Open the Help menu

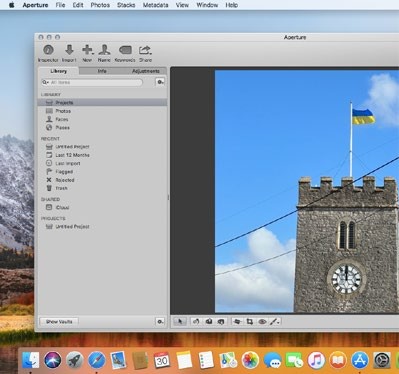pyautogui.click(x=231, y=5)
